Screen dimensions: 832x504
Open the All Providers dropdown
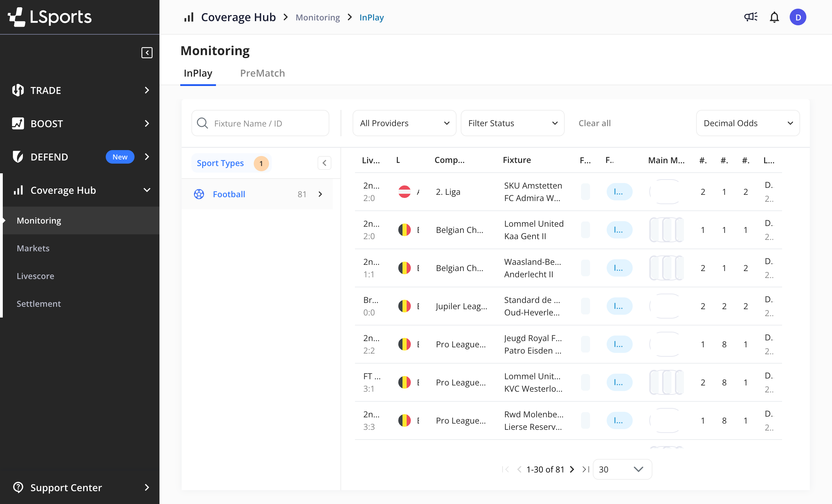404,123
